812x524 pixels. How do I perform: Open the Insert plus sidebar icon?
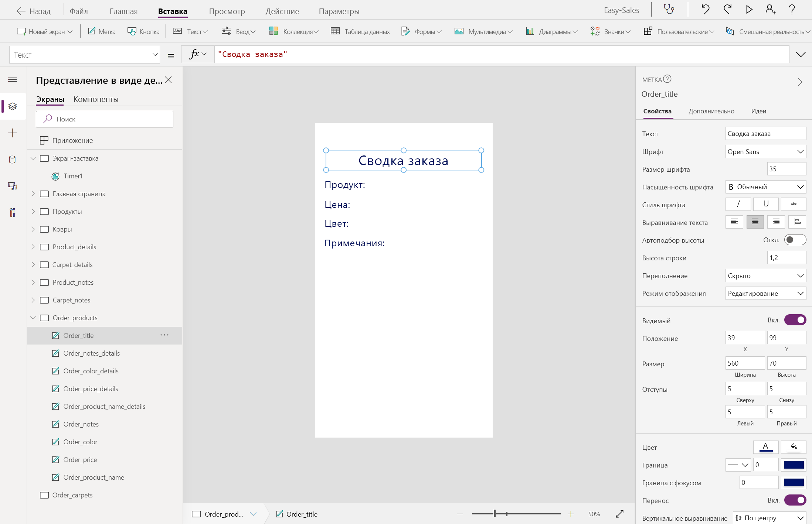[13, 133]
